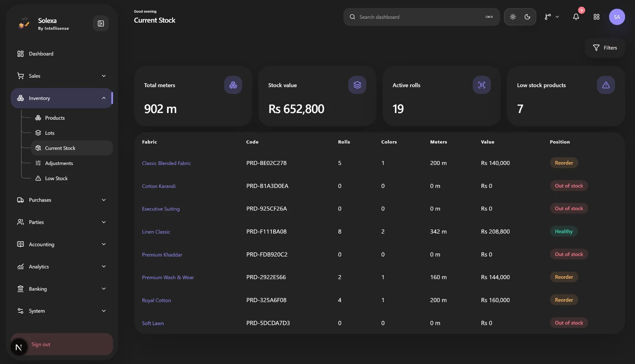Select Current Stock submenu item
The image size is (635, 364).
click(x=72, y=148)
